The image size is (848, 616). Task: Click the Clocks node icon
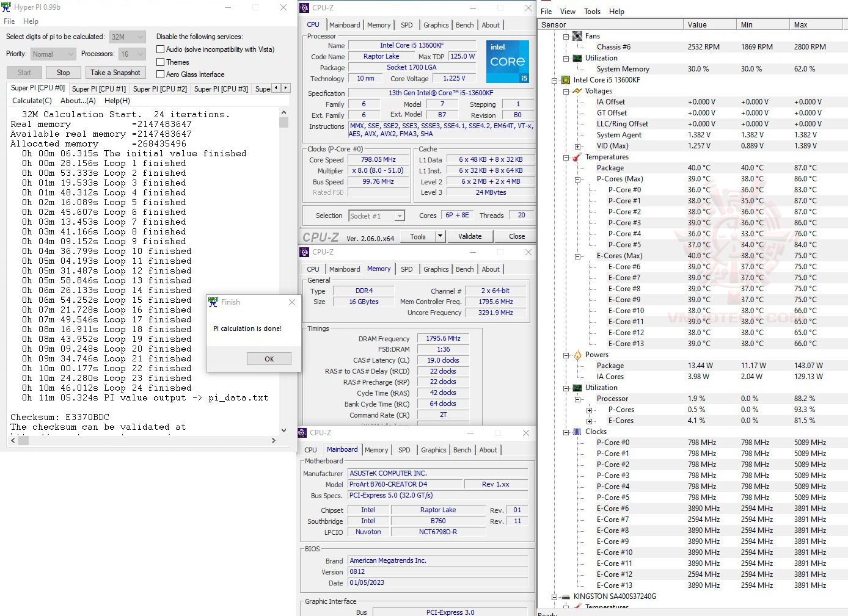point(577,432)
